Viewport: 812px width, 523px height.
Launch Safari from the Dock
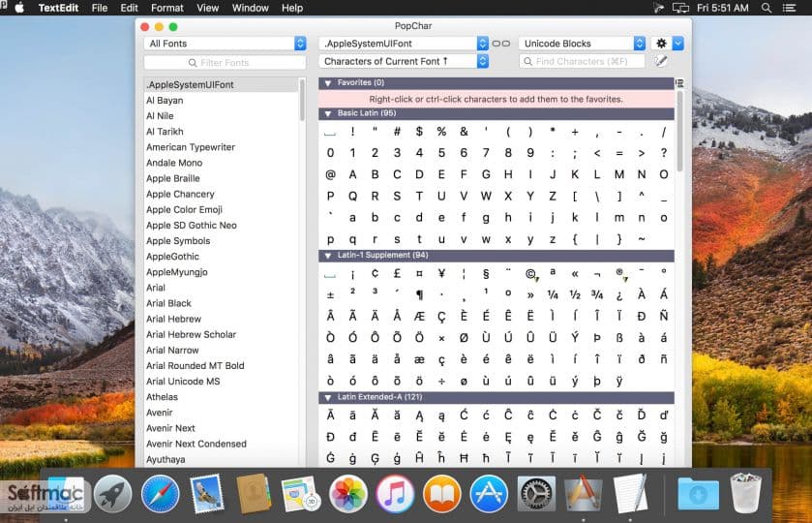(x=160, y=494)
